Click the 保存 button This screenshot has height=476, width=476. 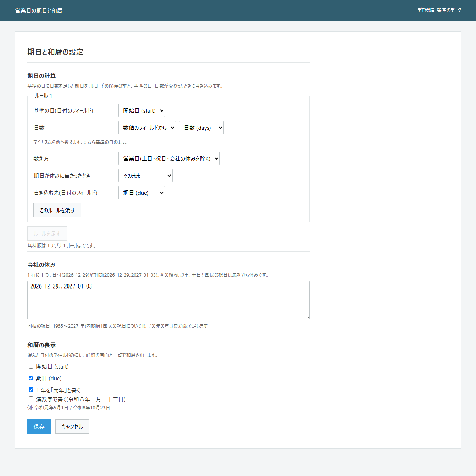click(x=39, y=427)
